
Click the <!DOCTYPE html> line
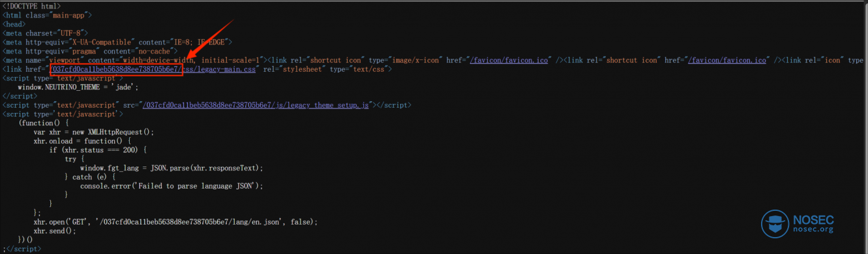[x=31, y=6]
